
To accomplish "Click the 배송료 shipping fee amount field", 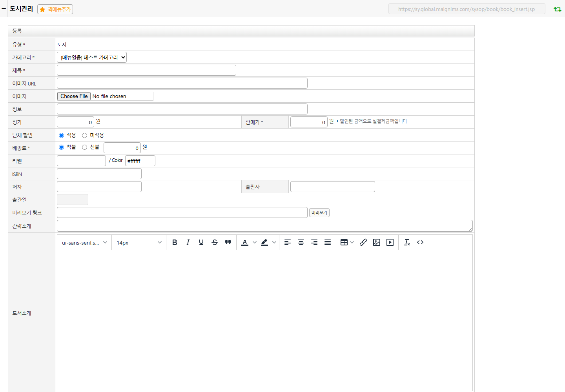I will click(122, 148).
